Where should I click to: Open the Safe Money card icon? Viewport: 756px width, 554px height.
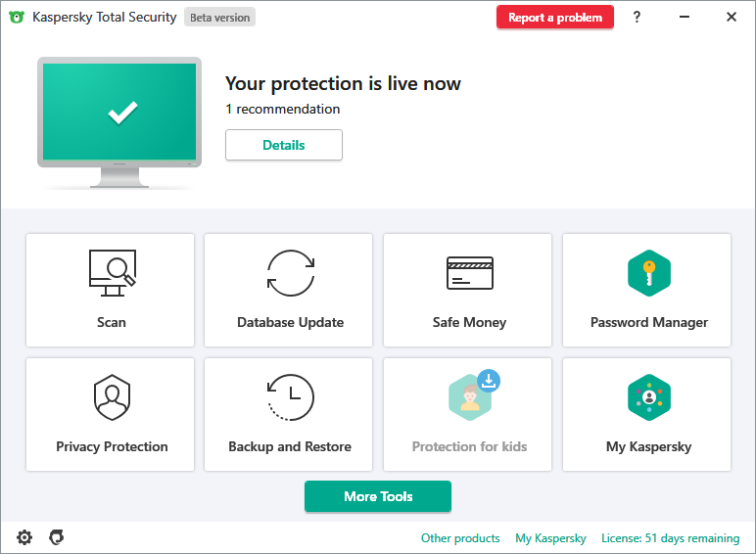pyautogui.click(x=469, y=273)
